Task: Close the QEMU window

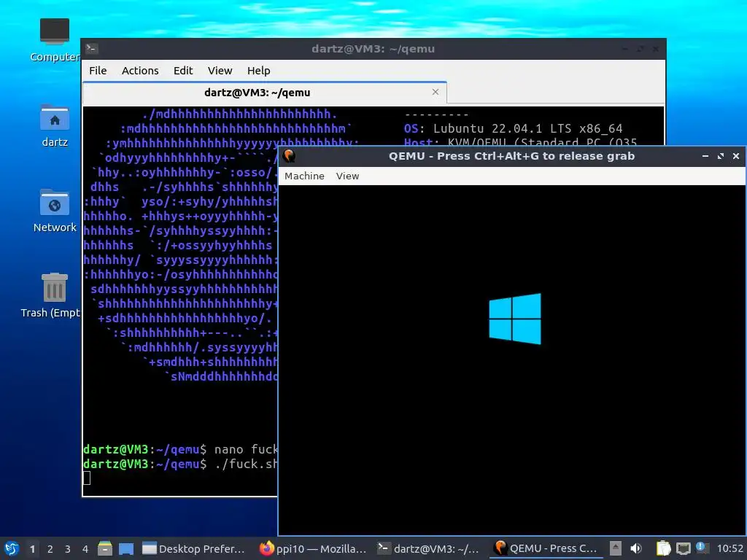Action: (x=735, y=156)
